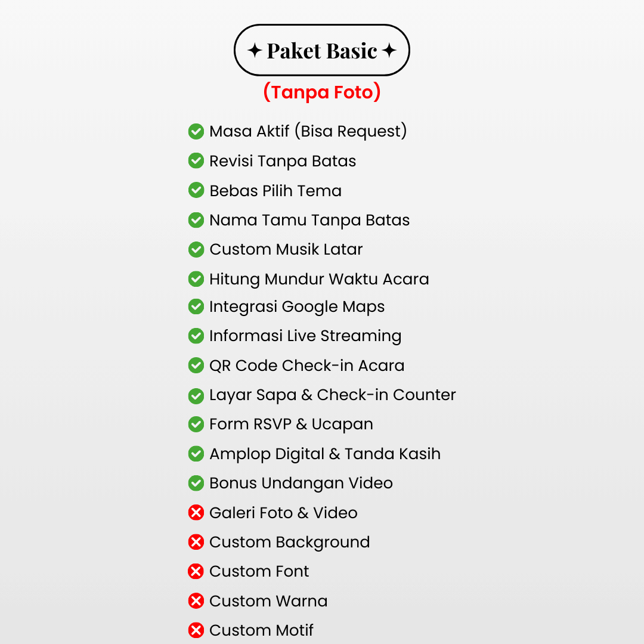Click green check icon beside Revisi Tanpa Batas
This screenshot has width=644, height=644.
pyautogui.click(x=196, y=160)
